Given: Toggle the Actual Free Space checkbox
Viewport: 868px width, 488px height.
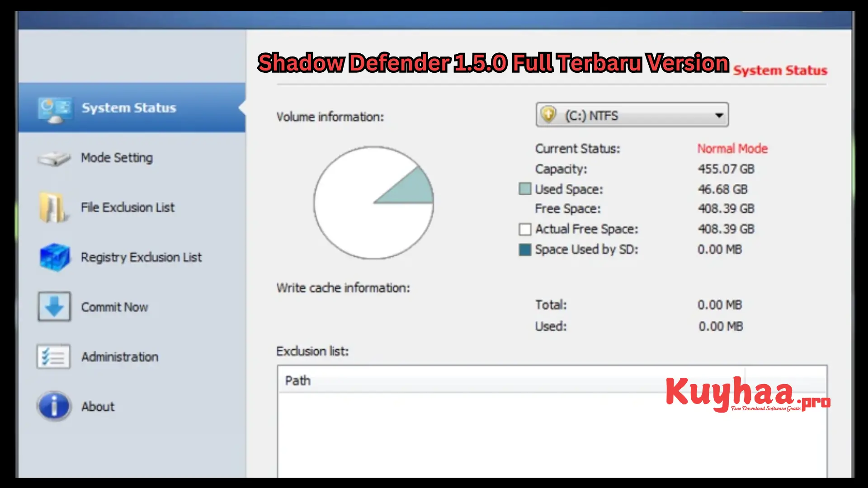Looking at the screenshot, I should [x=524, y=229].
